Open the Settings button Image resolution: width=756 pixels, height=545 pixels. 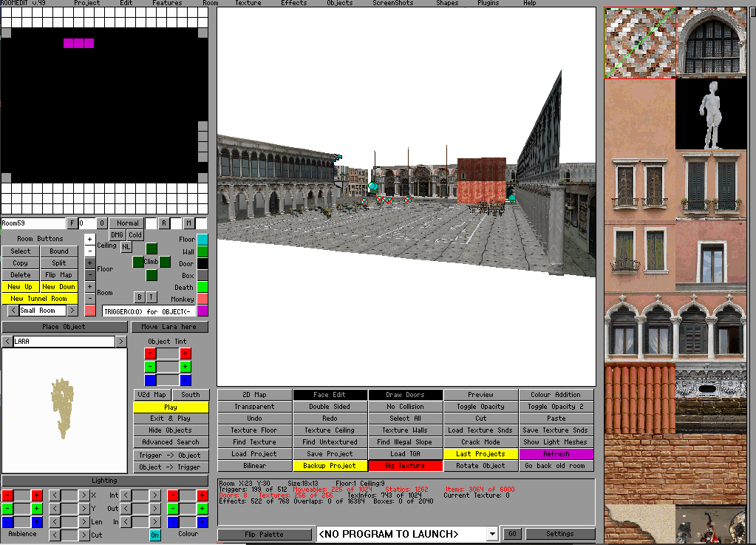click(560, 534)
